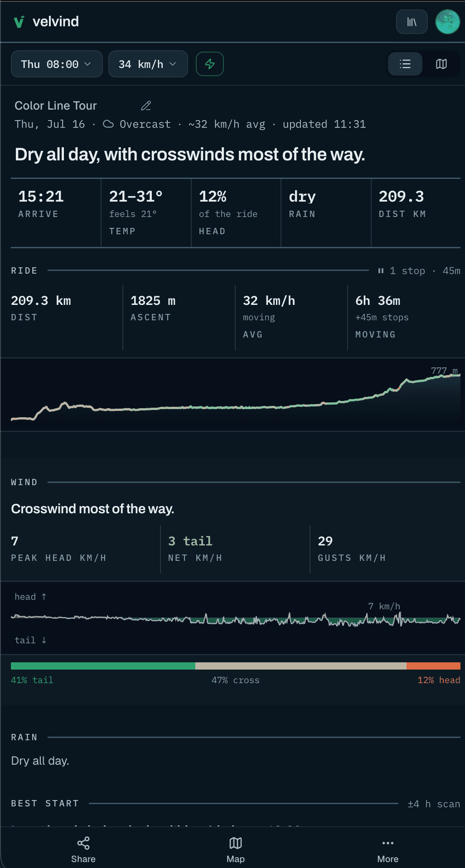Click the green tail wind bar segment

click(103, 666)
